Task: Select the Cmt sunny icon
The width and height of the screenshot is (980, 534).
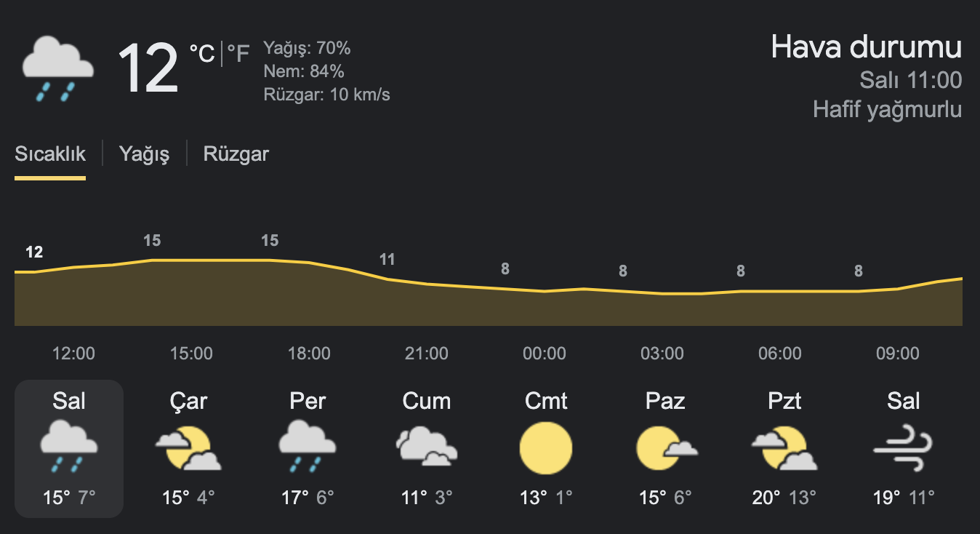Action: pyautogui.click(x=546, y=447)
